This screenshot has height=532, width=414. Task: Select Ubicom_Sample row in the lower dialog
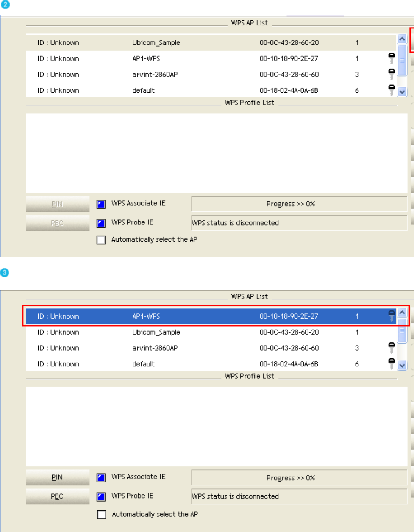point(211,332)
